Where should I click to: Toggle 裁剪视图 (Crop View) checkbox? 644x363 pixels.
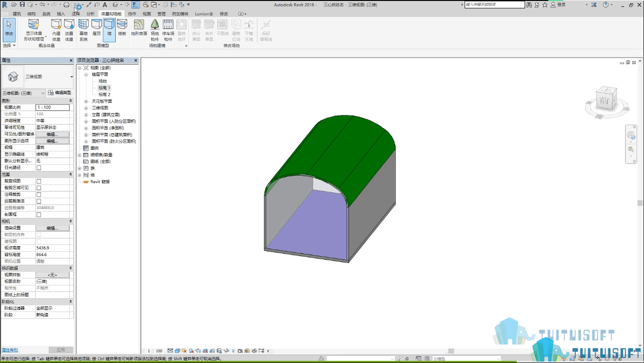[39, 181]
